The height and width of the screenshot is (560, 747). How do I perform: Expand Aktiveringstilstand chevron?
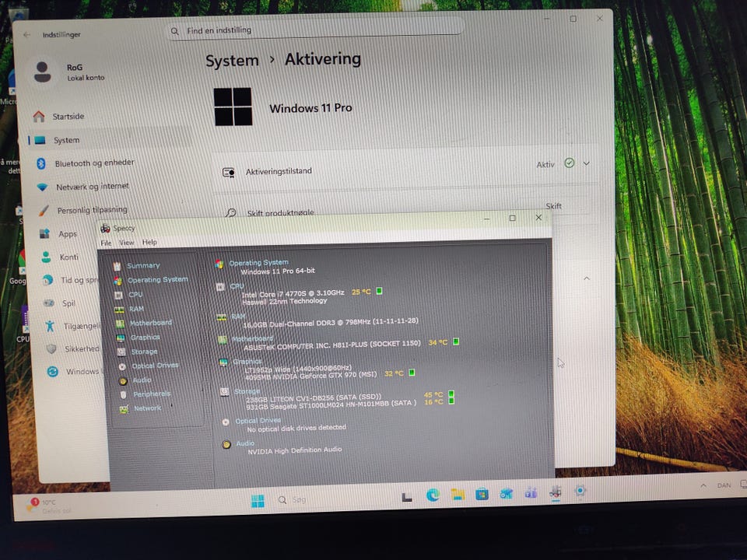click(x=587, y=163)
